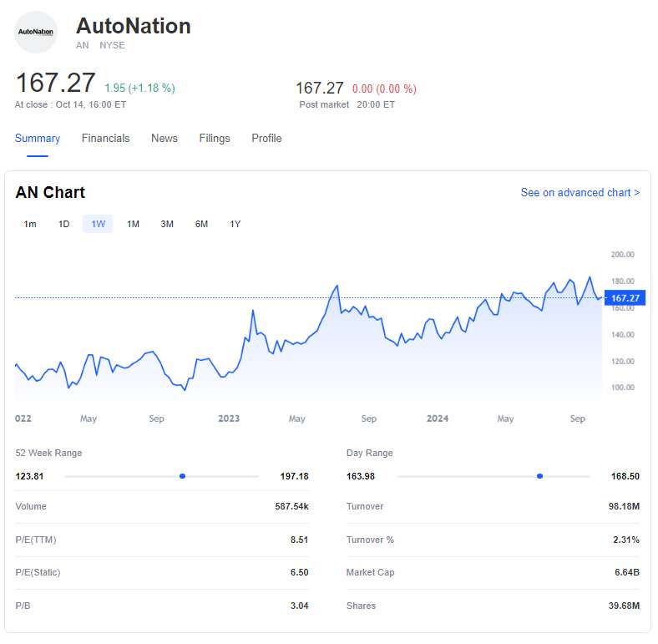Select the 1D chart interval
Viewport: 658px width, 644px height.
tap(63, 224)
